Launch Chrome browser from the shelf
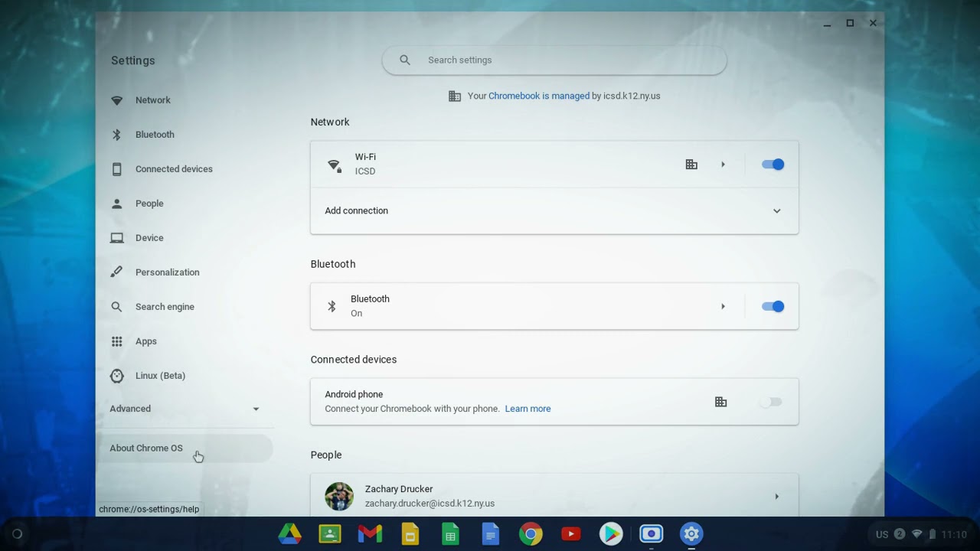 point(531,534)
